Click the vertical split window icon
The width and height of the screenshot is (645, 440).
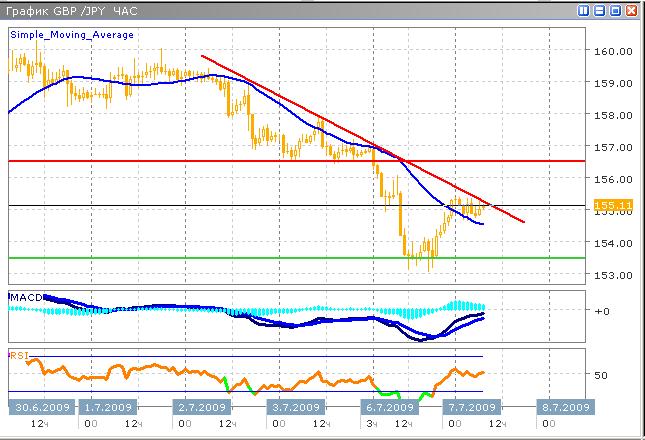pyautogui.click(x=584, y=9)
